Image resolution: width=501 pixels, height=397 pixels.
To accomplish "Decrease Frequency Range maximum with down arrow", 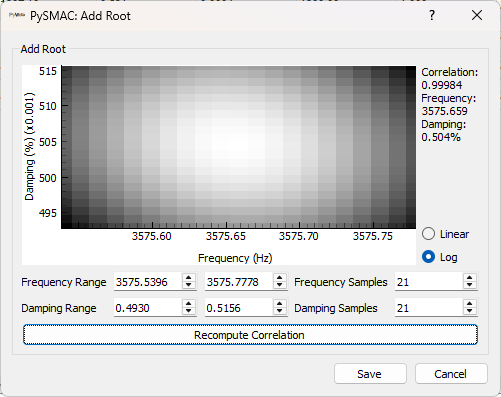I will (280, 286).
